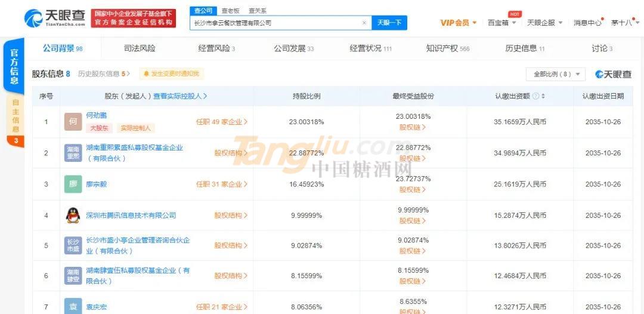Viewport: 644px width, 314px height.
Task: Select the 35.1659万人民币 cell
Action: point(520,122)
